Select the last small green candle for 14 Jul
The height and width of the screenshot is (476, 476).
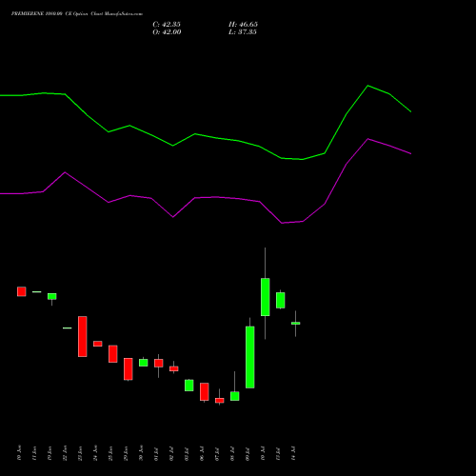[296, 323]
